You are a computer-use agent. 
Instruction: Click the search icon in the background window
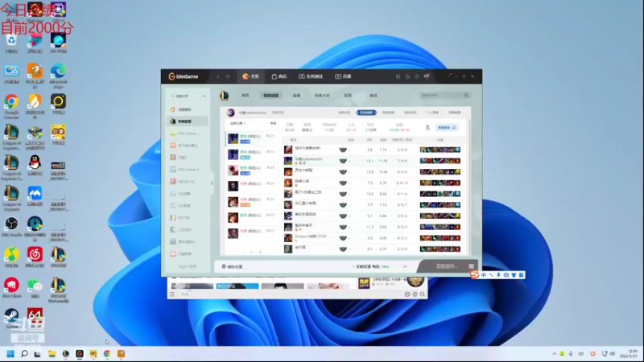point(422,294)
